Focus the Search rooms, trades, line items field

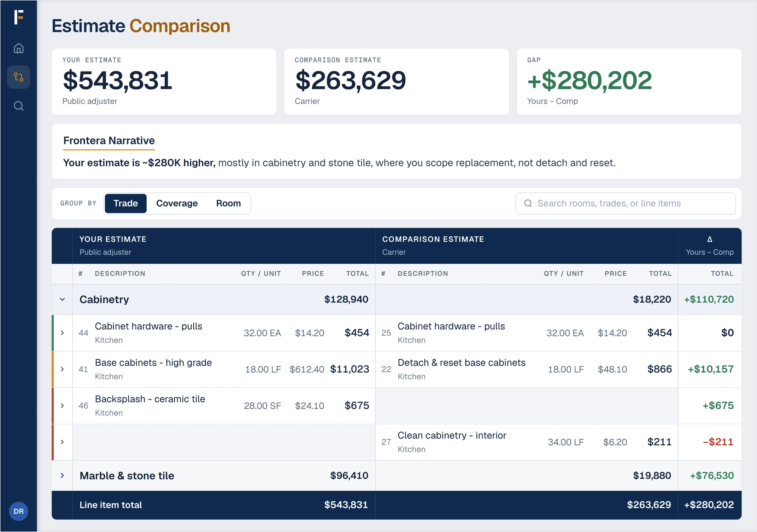point(625,203)
